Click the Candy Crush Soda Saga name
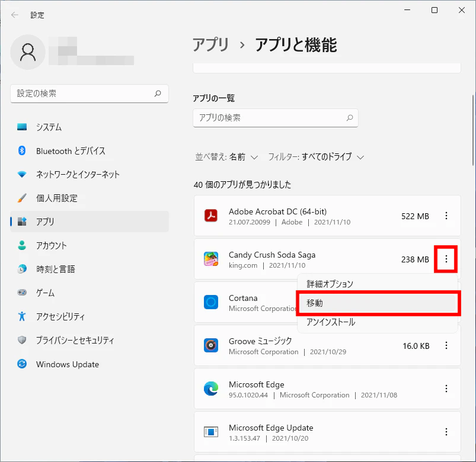The height and width of the screenshot is (462, 476). pyautogui.click(x=272, y=255)
